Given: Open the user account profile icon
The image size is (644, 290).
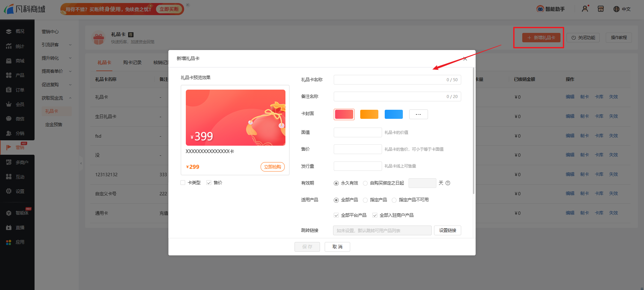Looking at the screenshot, I should point(585,9).
